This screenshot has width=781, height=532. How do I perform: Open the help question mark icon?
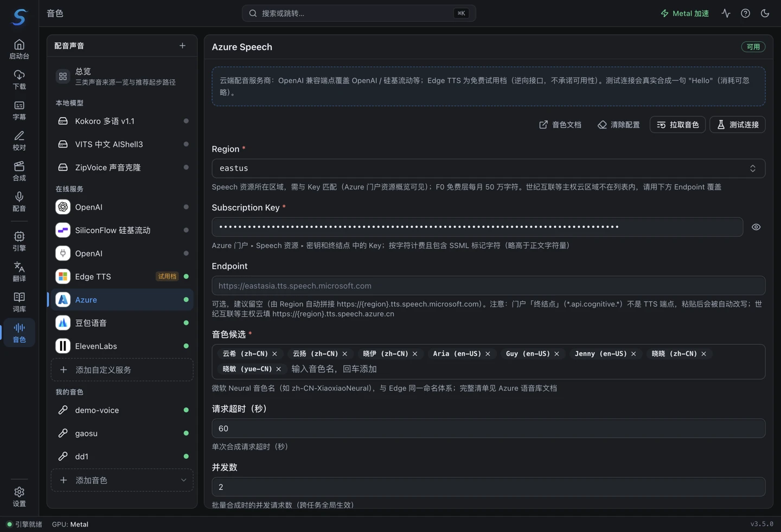click(x=745, y=14)
